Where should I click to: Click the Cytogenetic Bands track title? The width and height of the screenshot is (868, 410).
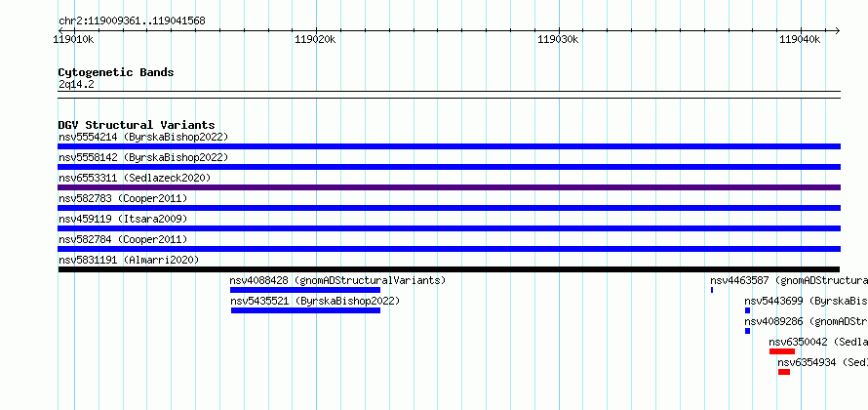pyautogui.click(x=116, y=72)
